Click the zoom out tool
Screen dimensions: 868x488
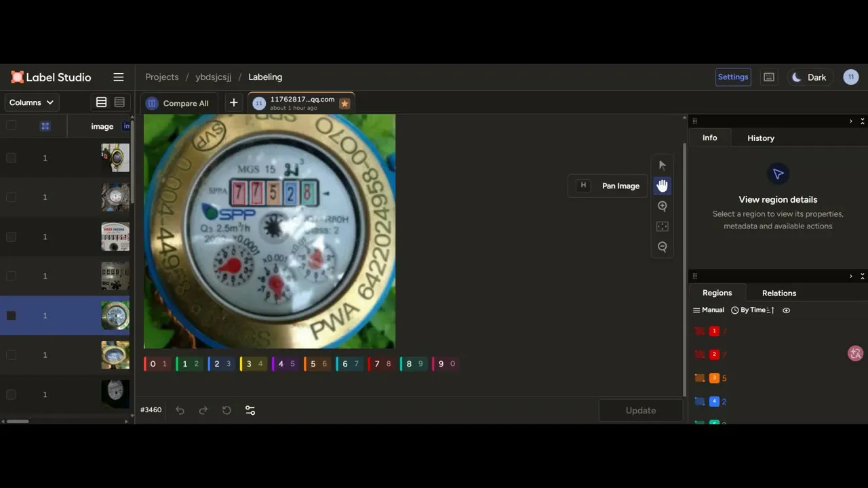663,247
